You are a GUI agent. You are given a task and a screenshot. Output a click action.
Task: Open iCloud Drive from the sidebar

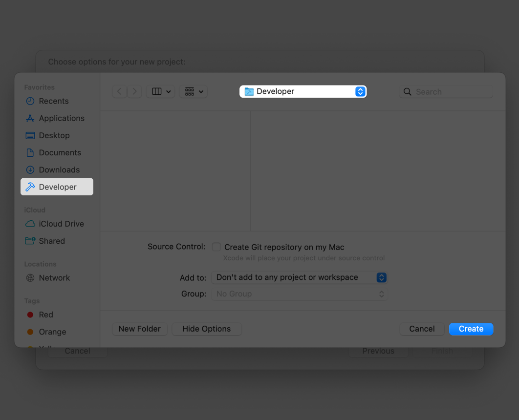point(61,224)
